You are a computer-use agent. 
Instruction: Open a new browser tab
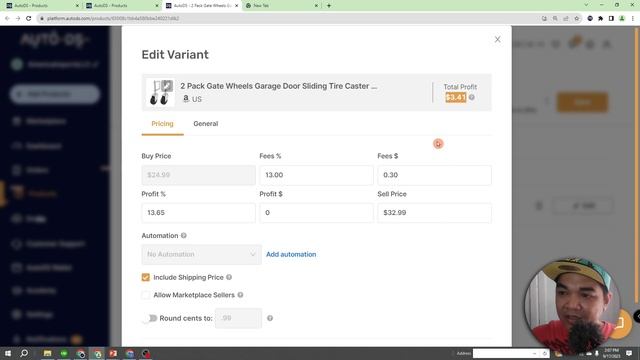[329, 6]
